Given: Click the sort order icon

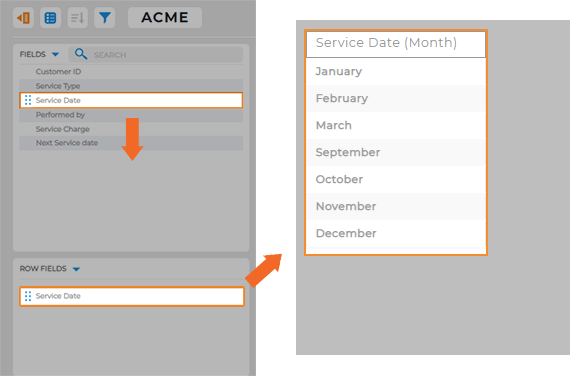Looking at the screenshot, I should coord(77,17).
